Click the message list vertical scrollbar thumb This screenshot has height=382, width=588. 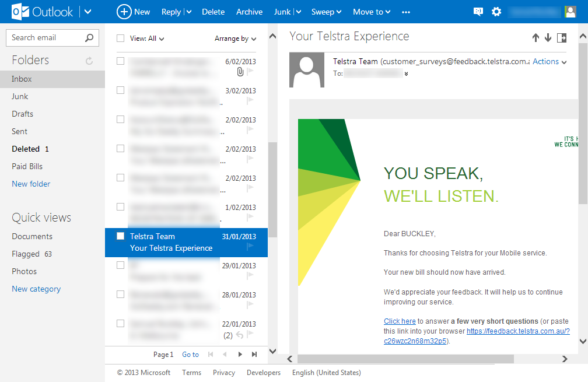[x=272, y=190]
